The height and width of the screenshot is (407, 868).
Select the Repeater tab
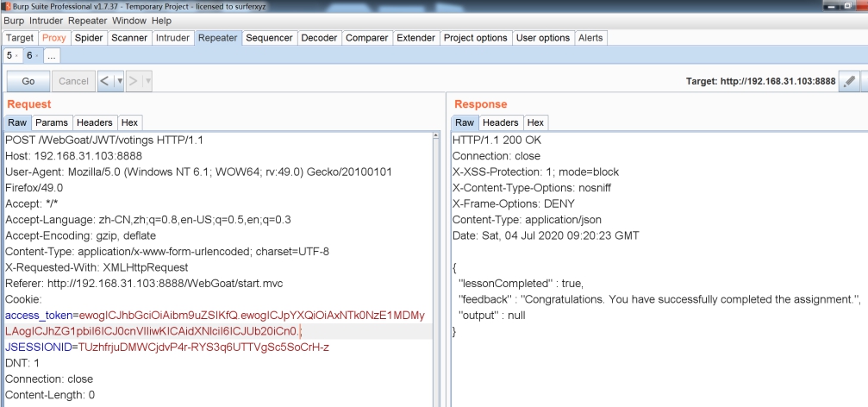[217, 38]
